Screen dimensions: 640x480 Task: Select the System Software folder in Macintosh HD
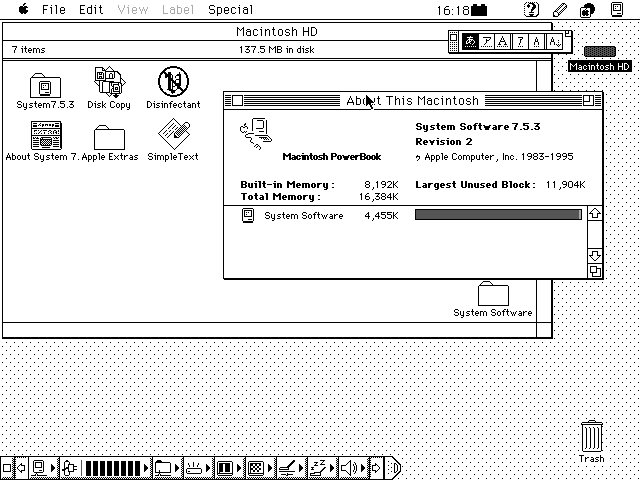[x=493, y=293]
